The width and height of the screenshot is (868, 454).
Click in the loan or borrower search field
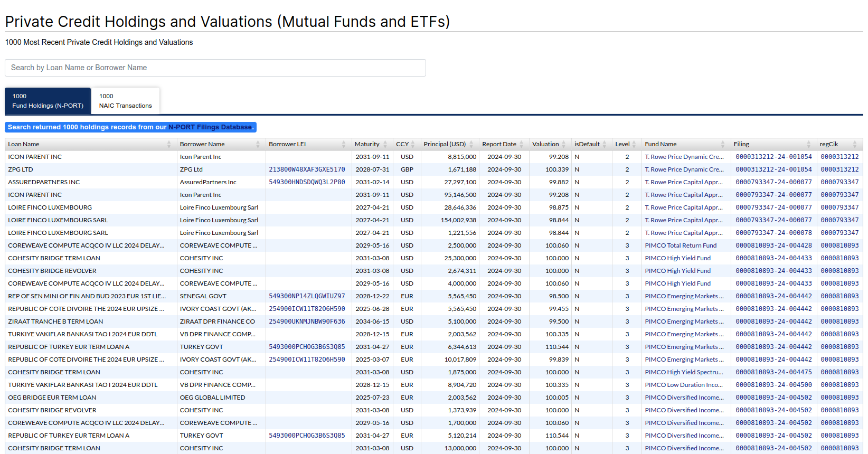click(x=215, y=68)
